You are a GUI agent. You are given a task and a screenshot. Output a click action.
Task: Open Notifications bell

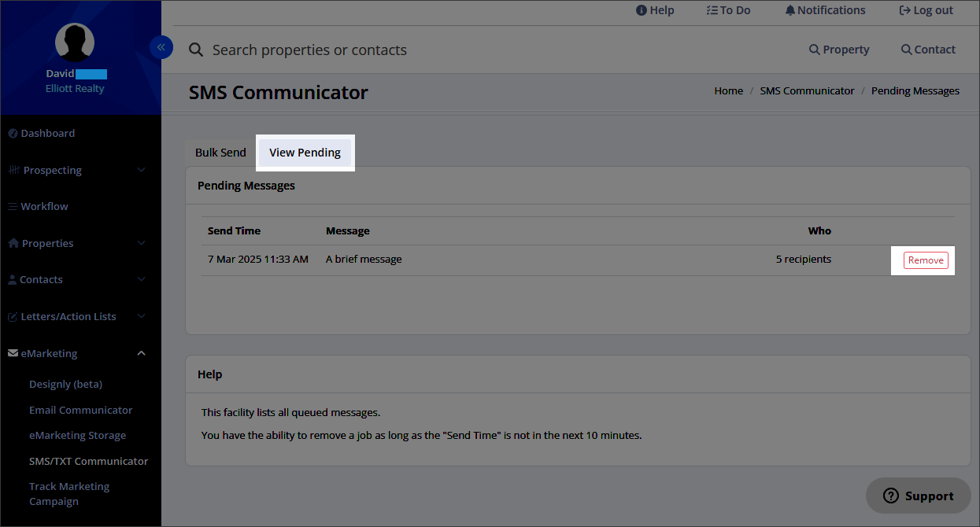point(825,10)
